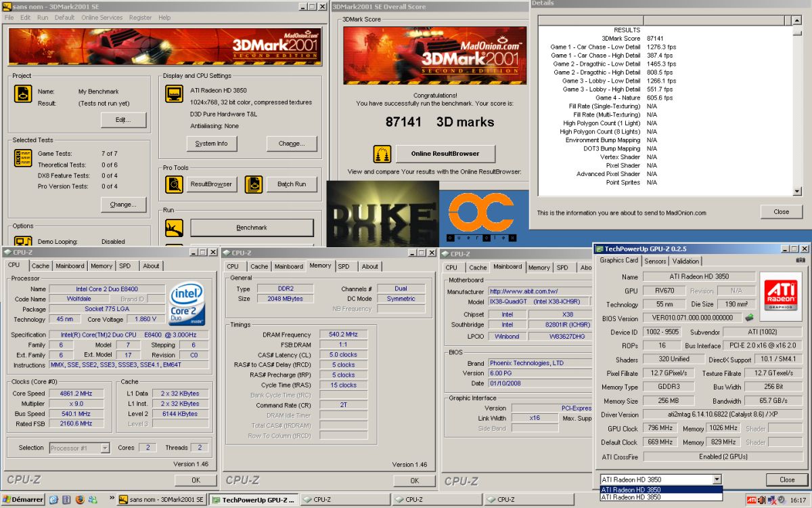
Task: Open the Démarrer start menu
Action: (23, 500)
